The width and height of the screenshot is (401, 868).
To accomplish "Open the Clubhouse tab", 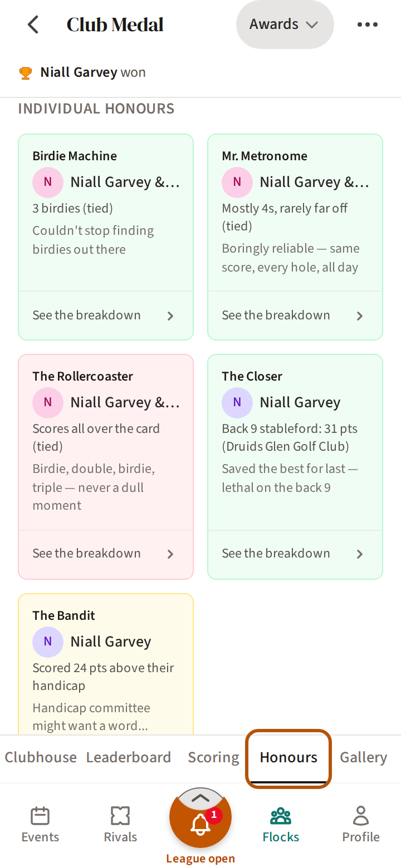I will point(41,757).
